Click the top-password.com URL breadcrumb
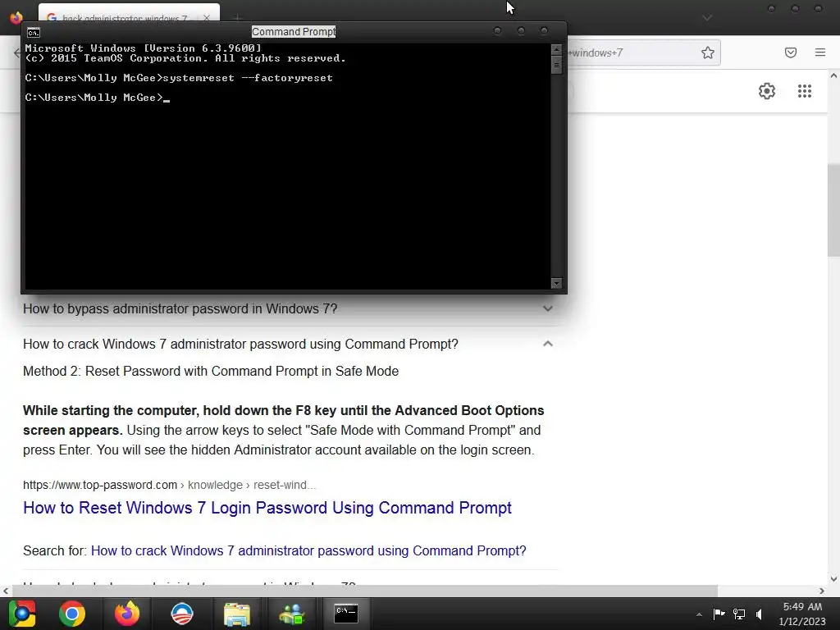Image resolution: width=840 pixels, height=630 pixels. pyautogui.click(x=169, y=485)
